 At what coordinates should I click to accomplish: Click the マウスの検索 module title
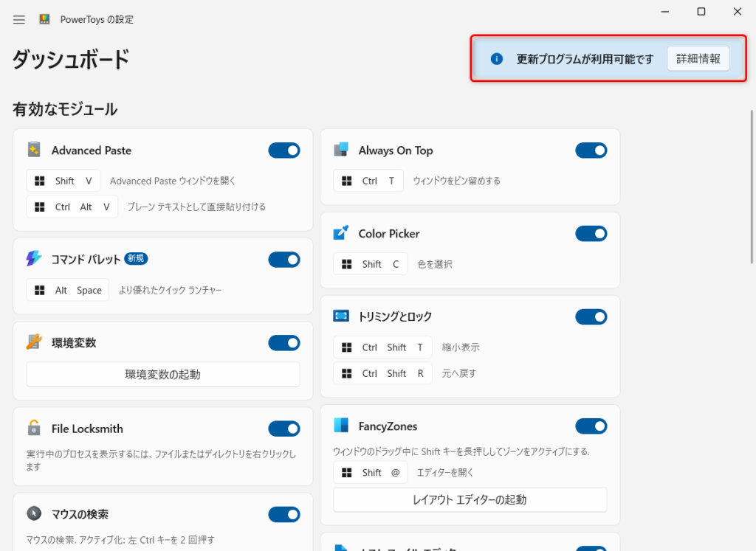pyautogui.click(x=80, y=514)
